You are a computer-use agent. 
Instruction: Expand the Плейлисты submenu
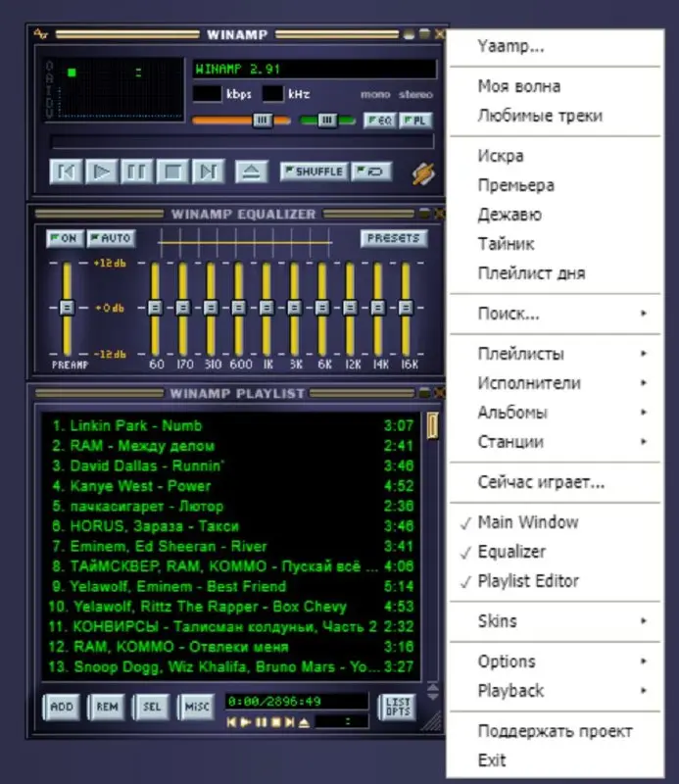(555, 354)
